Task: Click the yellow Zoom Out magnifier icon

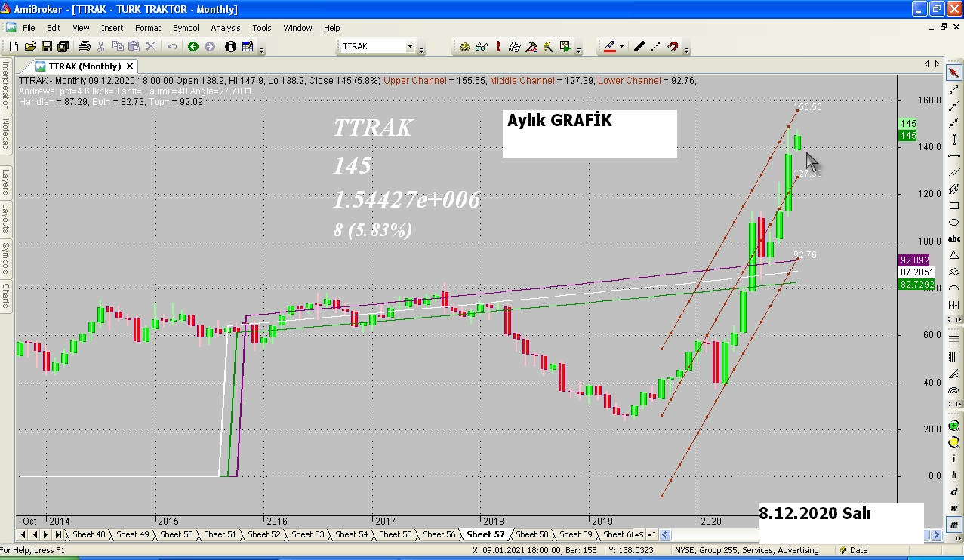Action: click(954, 442)
